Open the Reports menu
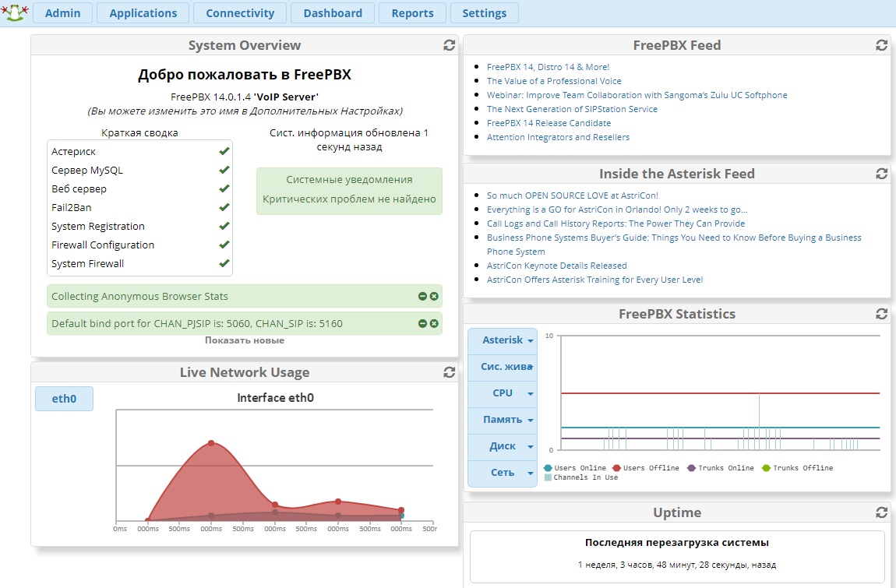 point(413,13)
